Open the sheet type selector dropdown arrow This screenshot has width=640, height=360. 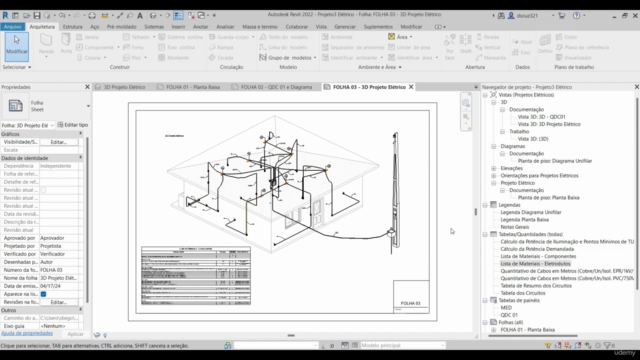(x=88, y=106)
